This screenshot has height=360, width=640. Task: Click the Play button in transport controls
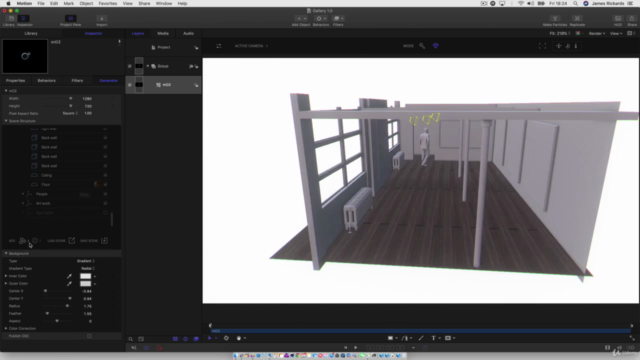356,347
